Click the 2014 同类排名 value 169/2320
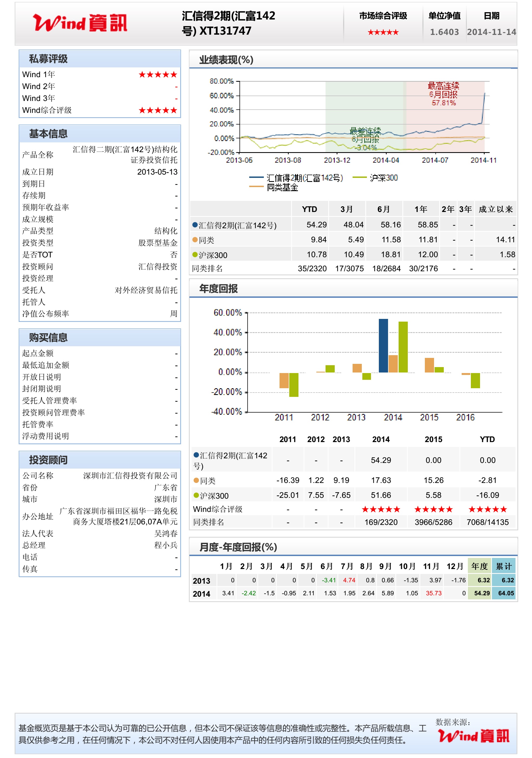532x758 pixels. click(x=381, y=522)
